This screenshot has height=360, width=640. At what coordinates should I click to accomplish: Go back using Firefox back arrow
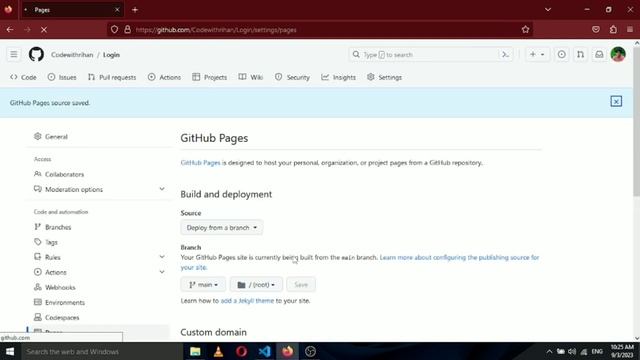click(x=10, y=29)
